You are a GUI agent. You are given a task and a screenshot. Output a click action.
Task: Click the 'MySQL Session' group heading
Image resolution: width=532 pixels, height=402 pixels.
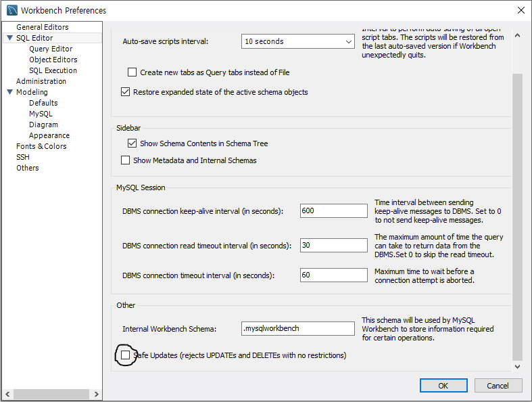tap(141, 187)
